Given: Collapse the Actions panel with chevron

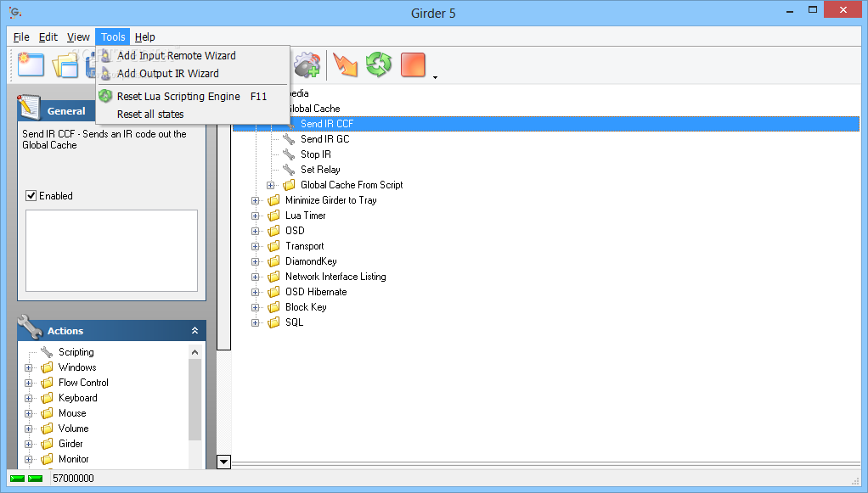Looking at the screenshot, I should click(194, 330).
